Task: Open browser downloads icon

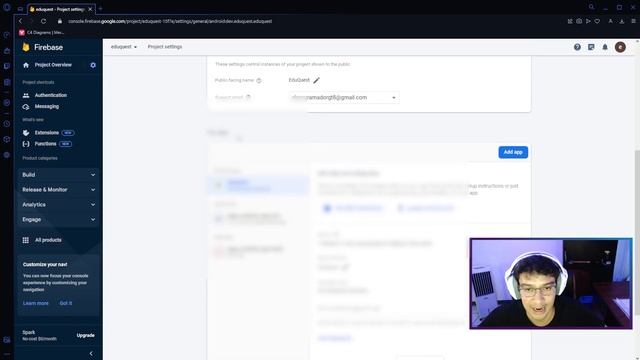Action: coord(622,21)
